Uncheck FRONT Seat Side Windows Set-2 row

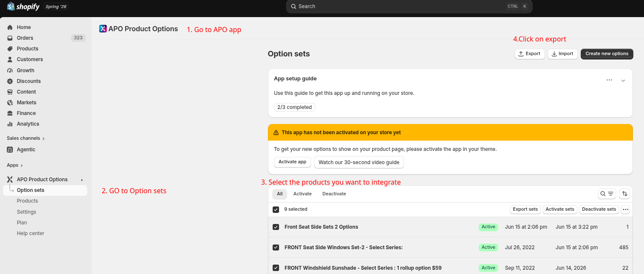(276, 247)
